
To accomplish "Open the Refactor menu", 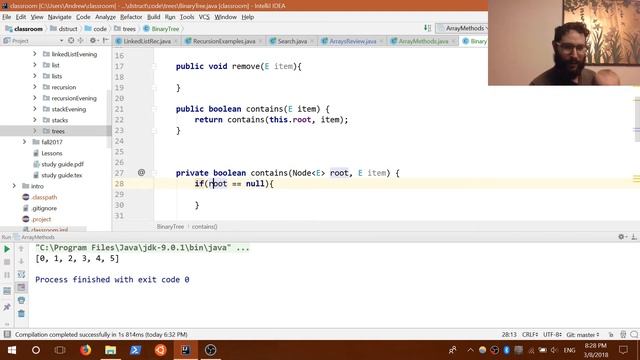I will point(131,17).
